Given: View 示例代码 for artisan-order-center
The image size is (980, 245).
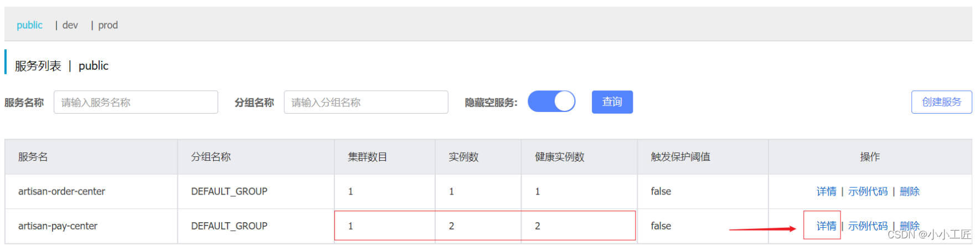Looking at the screenshot, I should 868,191.
